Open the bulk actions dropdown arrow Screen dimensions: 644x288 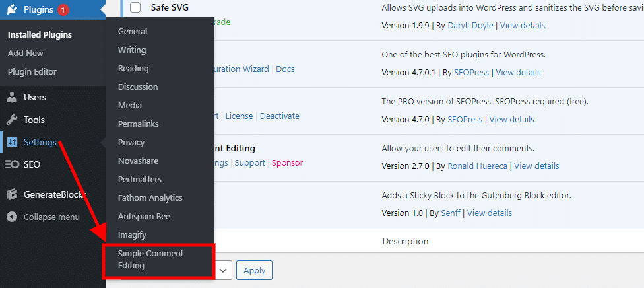(x=223, y=270)
